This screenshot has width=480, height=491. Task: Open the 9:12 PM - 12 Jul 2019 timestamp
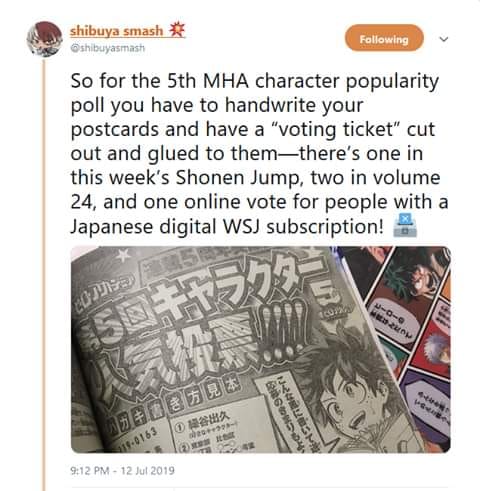pos(122,471)
